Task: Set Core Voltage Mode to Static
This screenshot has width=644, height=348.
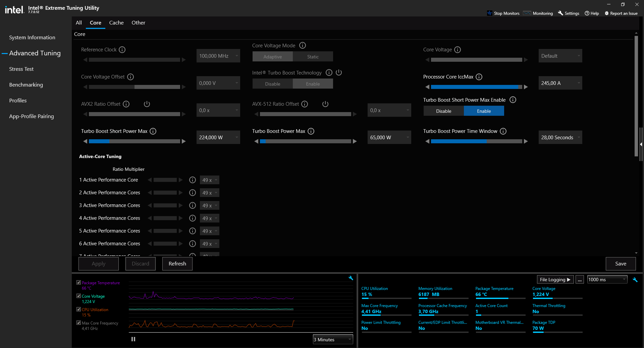Action: coord(313,57)
